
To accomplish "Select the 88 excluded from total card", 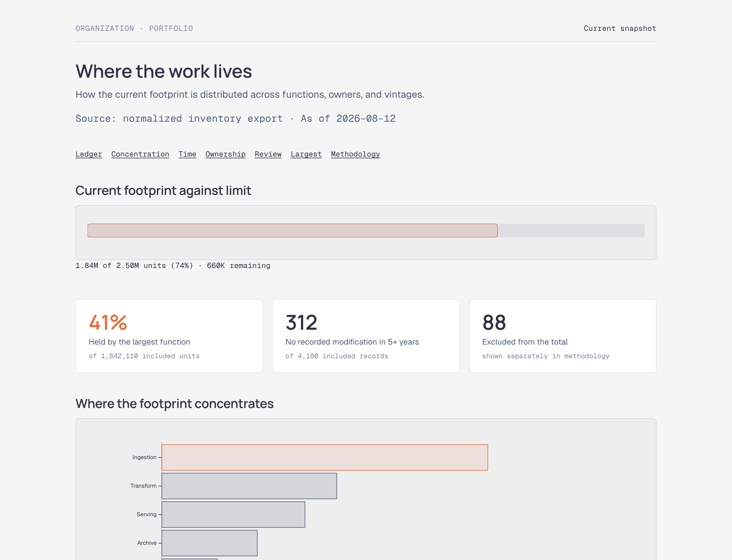I will [x=562, y=336].
